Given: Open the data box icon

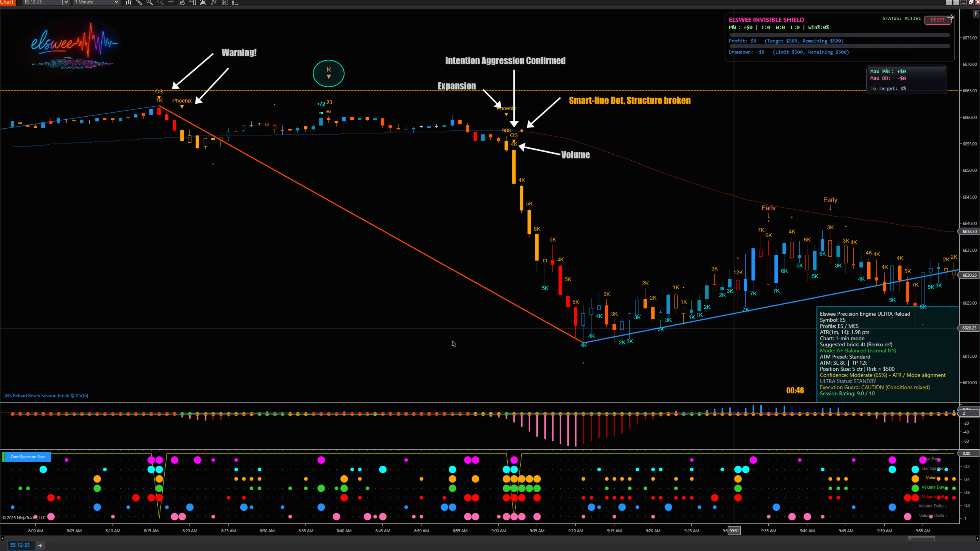Looking at the screenshot, I should (182, 2).
